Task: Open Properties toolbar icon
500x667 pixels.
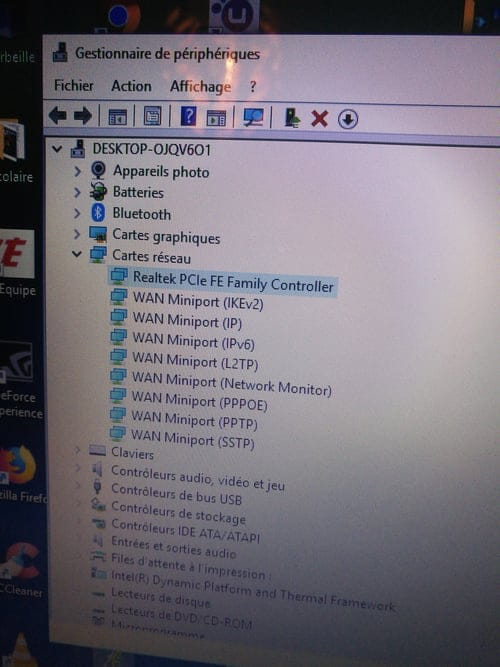Action: click(152, 116)
